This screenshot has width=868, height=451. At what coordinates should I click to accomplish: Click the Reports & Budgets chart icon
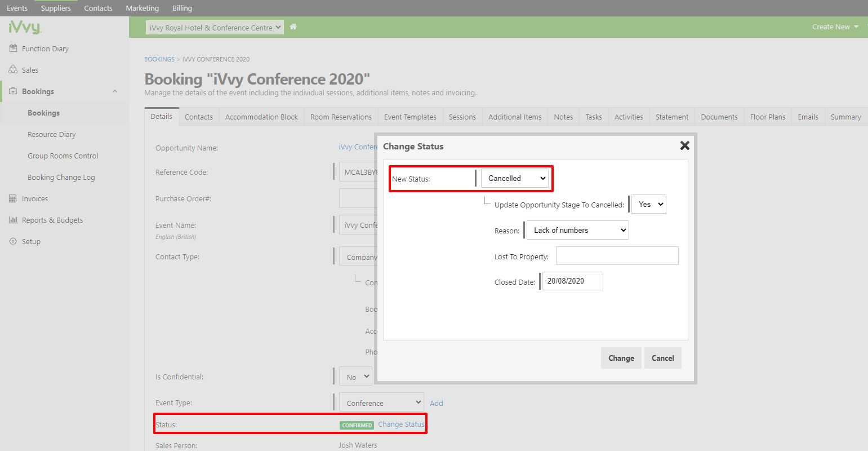tap(13, 220)
